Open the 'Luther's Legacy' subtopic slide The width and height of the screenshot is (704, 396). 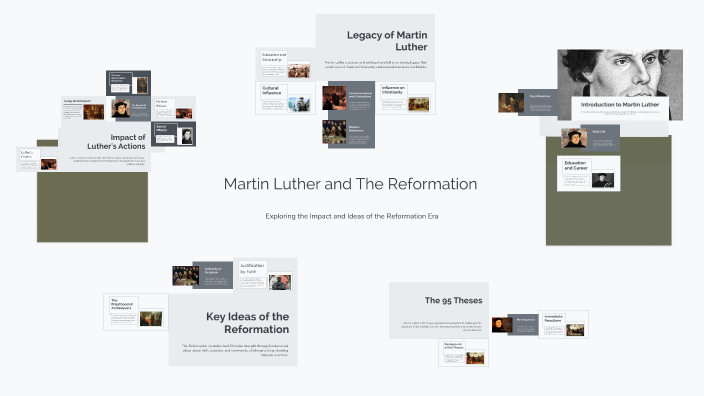(37, 159)
